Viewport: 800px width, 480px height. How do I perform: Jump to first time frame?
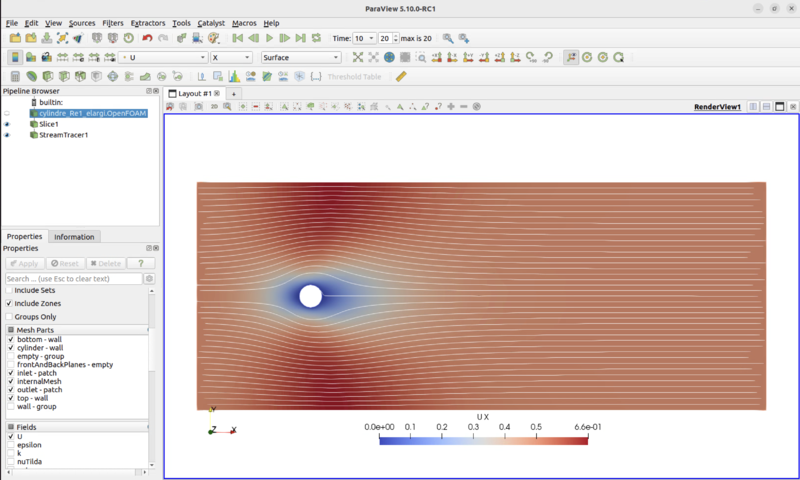pyautogui.click(x=237, y=38)
